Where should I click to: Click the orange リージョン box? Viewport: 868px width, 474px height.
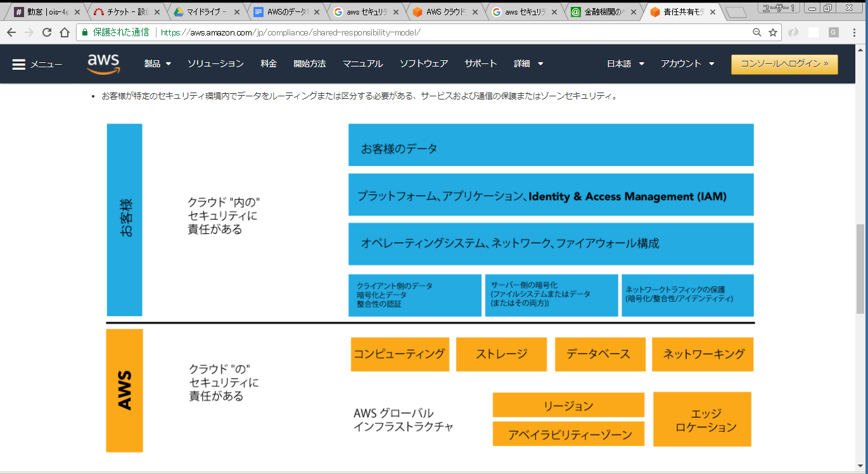coord(568,405)
